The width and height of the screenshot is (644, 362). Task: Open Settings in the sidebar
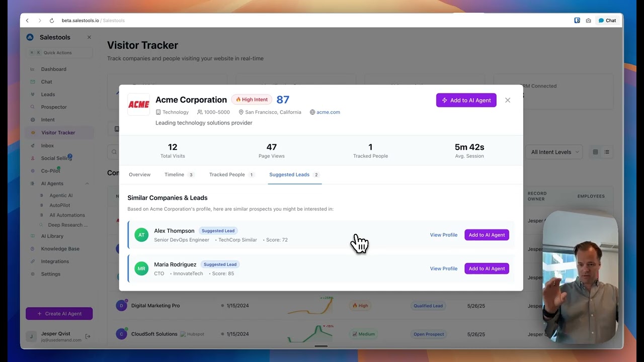point(50,274)
